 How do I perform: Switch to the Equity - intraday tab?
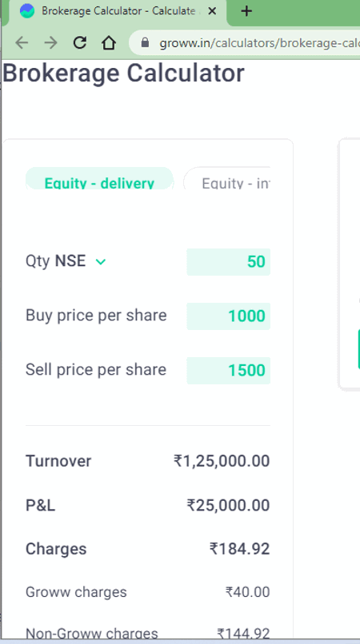[227, 179]
